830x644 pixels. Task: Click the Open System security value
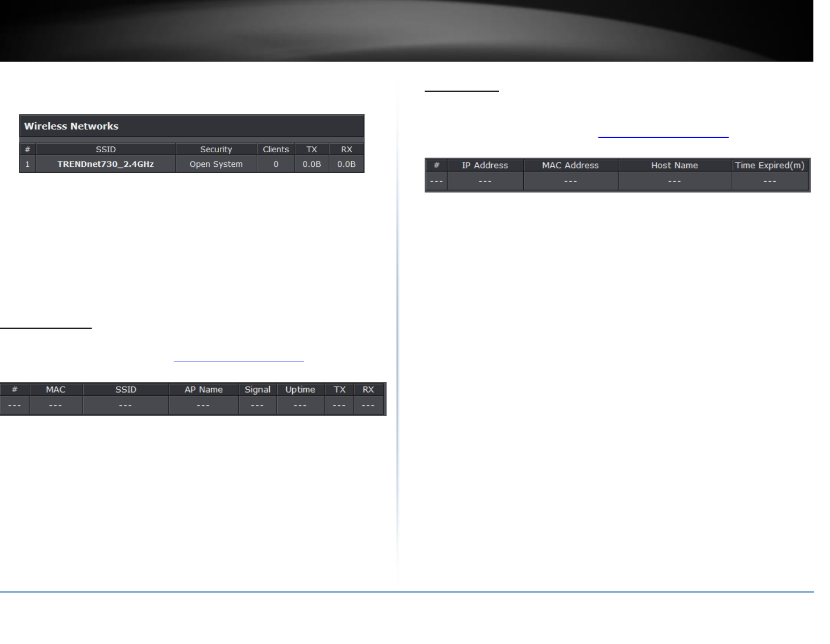pos(216,164)
